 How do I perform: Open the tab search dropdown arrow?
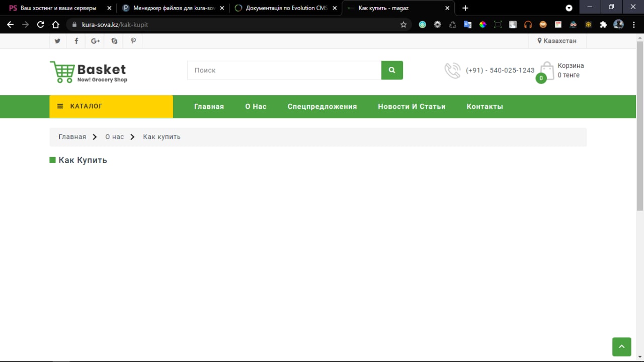coord(569,8)
